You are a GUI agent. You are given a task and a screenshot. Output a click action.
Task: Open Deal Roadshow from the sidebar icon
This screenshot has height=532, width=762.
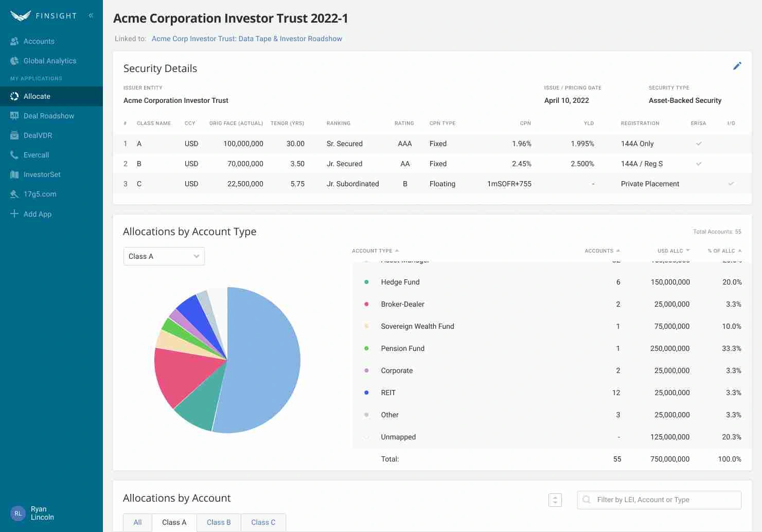pos(14,116)
